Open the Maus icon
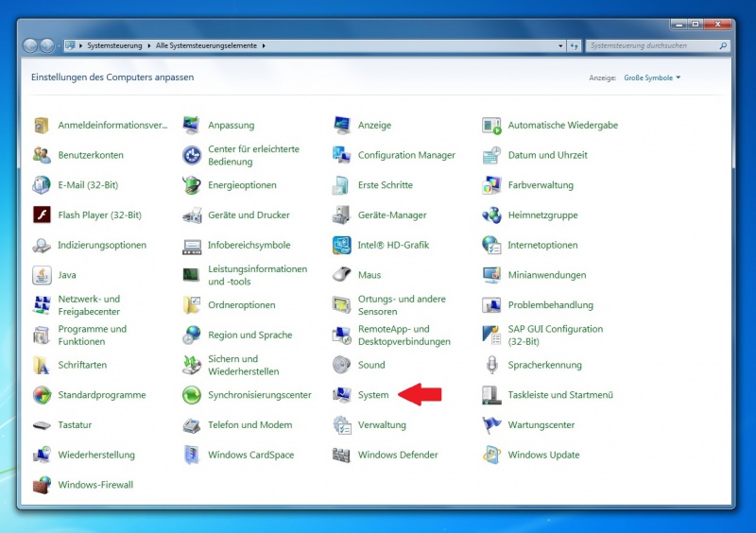 click(x=342, y=275)
